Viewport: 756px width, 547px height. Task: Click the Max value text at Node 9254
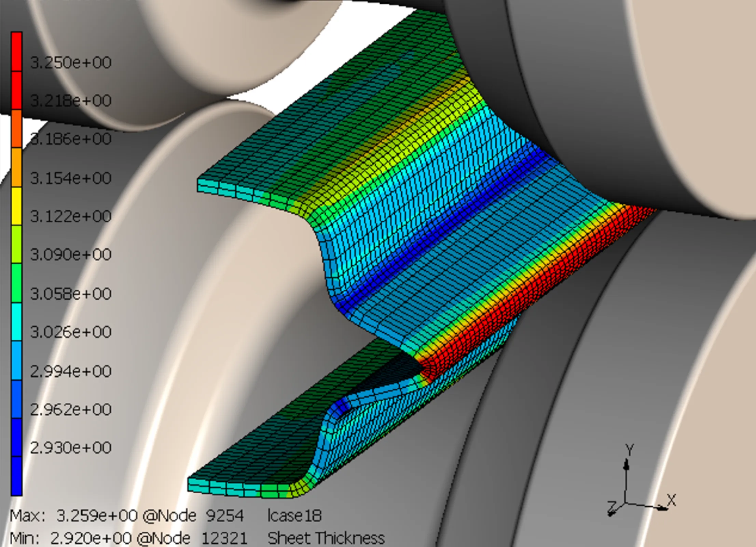126,516
